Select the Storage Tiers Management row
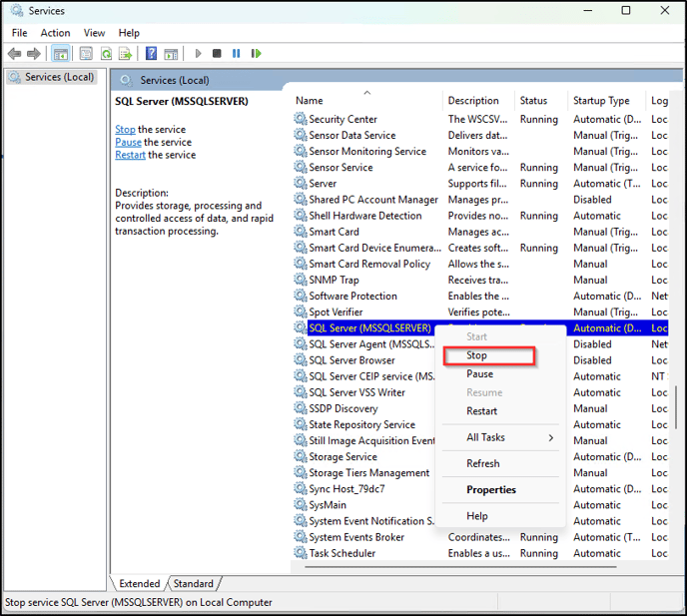Screen dimensions: 687x616 pyautogui.click(x=363, y=473)
